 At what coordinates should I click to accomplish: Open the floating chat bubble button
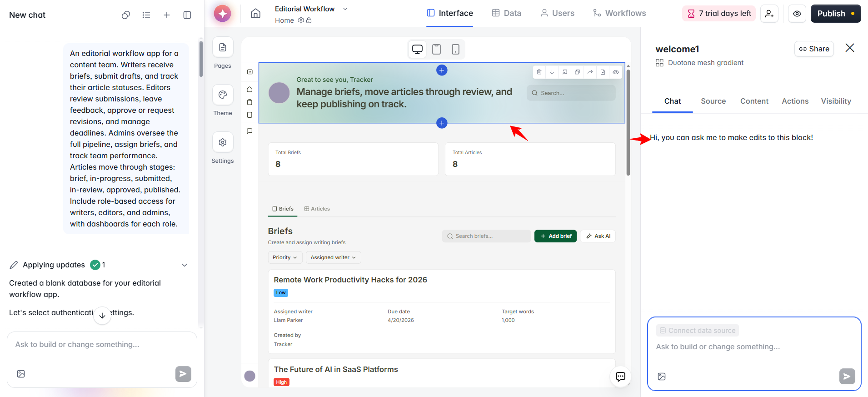[620, 377]
